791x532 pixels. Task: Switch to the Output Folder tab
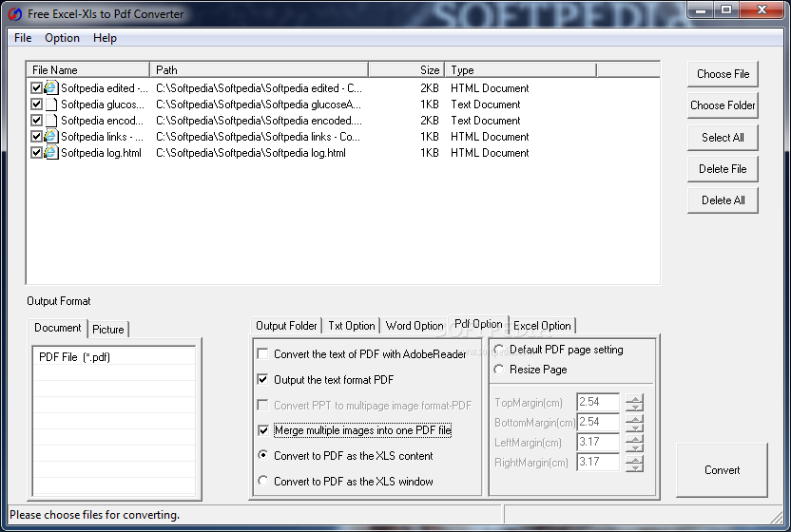pyautogui.click(x=286, y=326)
